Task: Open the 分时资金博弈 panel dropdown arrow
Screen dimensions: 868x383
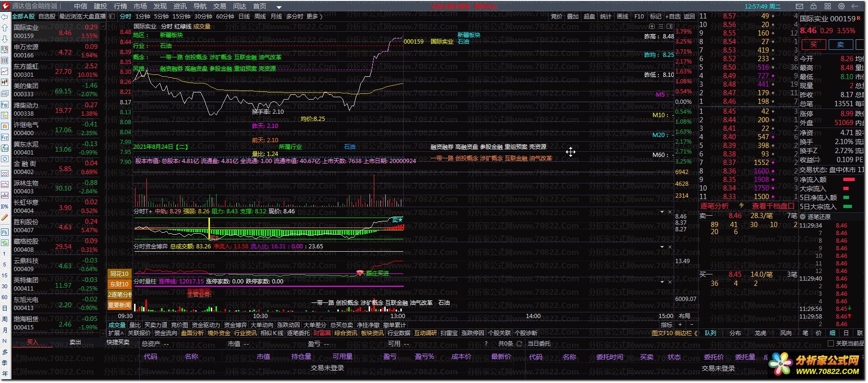Action: 662,247
